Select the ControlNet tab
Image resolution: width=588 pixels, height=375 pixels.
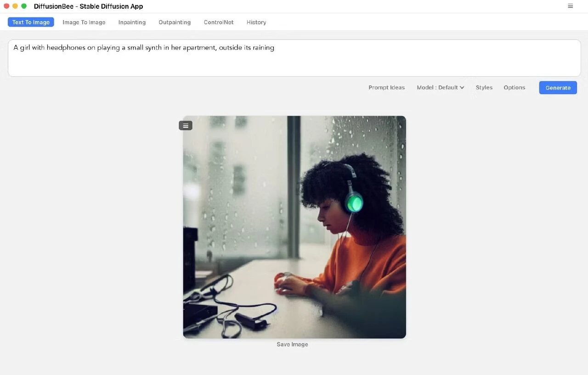(x=219, y=22)
